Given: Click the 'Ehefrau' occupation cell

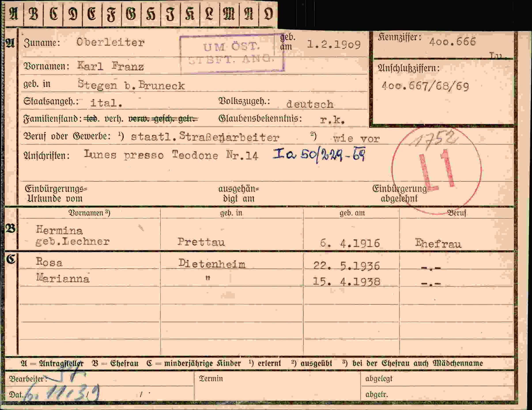Looking at the screenshot, I should coord(438,244).
